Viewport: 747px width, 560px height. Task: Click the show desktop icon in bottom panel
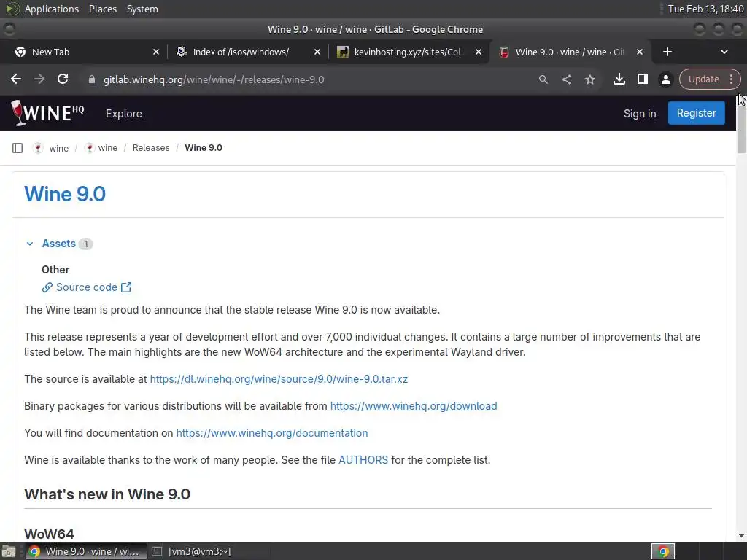(x=9, y=551)
